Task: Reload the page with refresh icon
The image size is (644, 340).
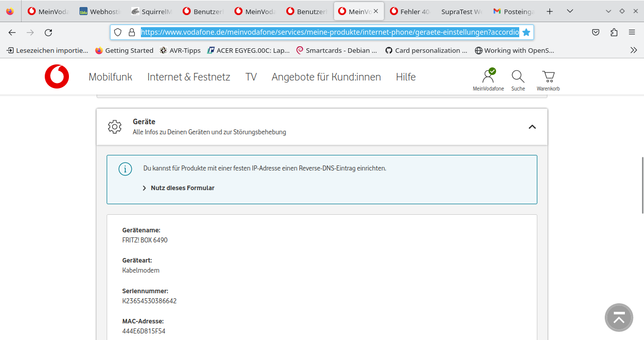Action: [48, 32]
